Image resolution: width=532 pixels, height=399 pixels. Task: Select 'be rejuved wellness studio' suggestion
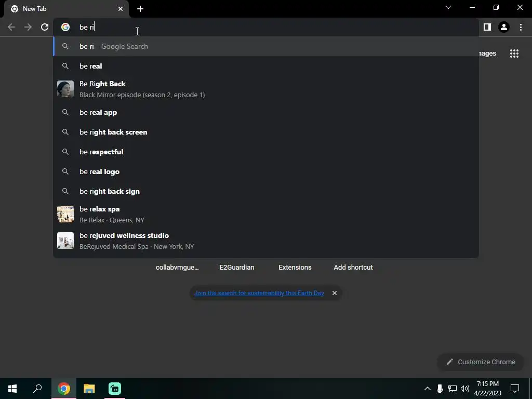point(266,241)
